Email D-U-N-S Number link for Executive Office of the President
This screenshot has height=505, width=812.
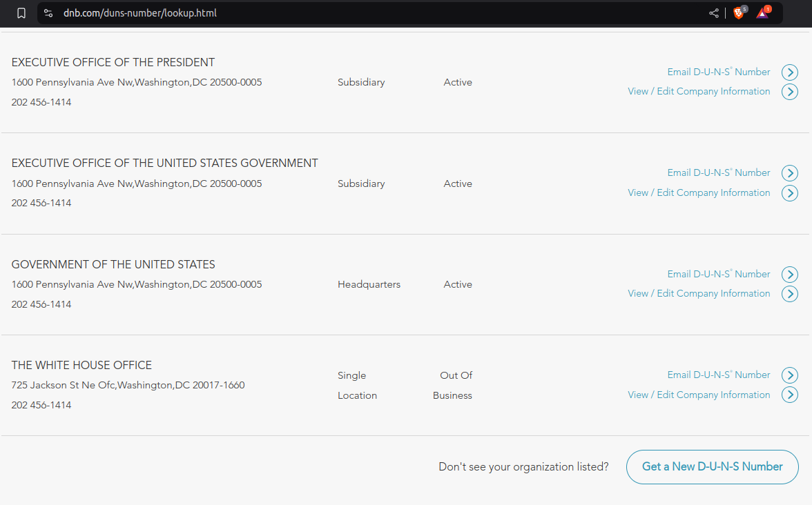coord(718,72)
